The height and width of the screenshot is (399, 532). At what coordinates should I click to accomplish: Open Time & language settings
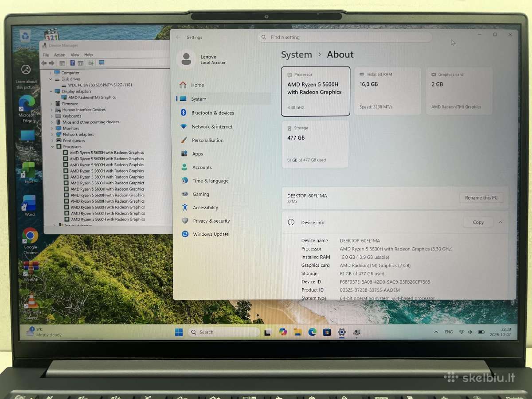[x=205, y=181]
